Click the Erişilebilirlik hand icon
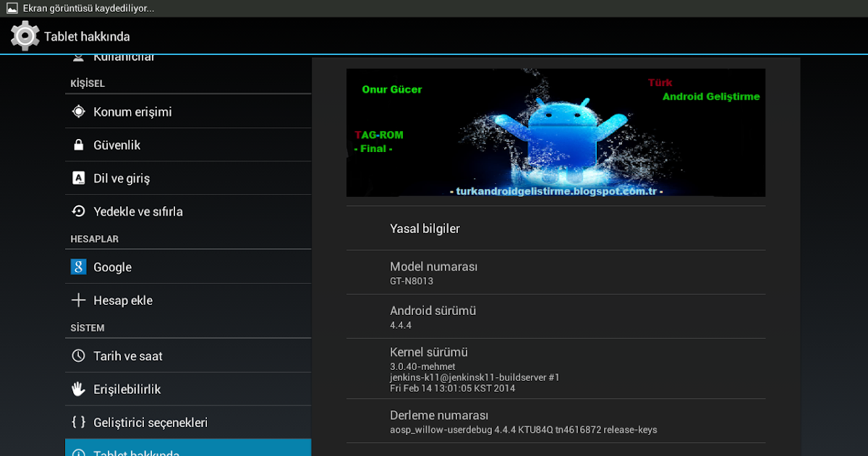Screen dimensions: 868x456 click(x=79, y=389)
